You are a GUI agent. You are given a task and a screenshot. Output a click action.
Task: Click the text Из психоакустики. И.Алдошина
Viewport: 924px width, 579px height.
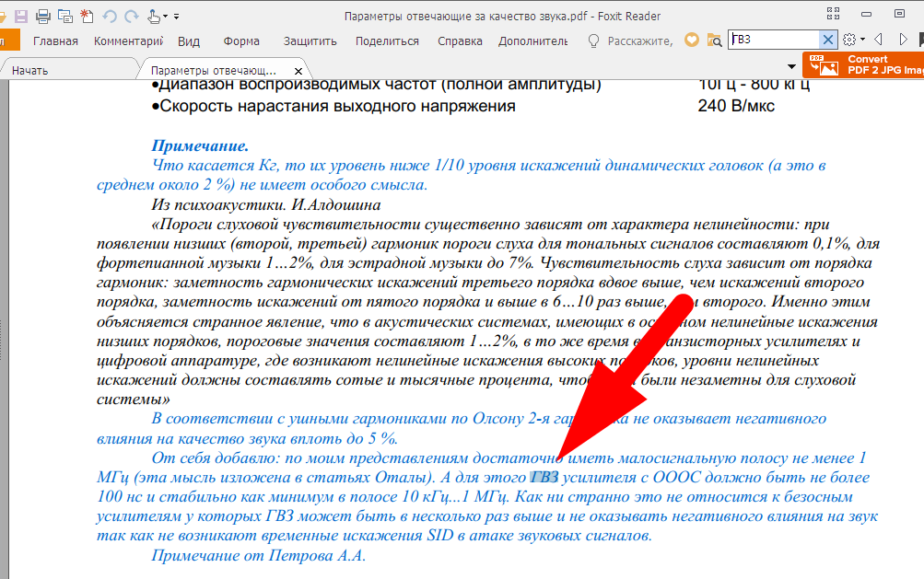pos(265,204)
